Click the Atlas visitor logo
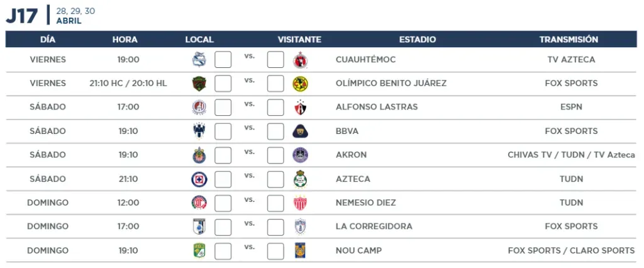 (300, 108)
